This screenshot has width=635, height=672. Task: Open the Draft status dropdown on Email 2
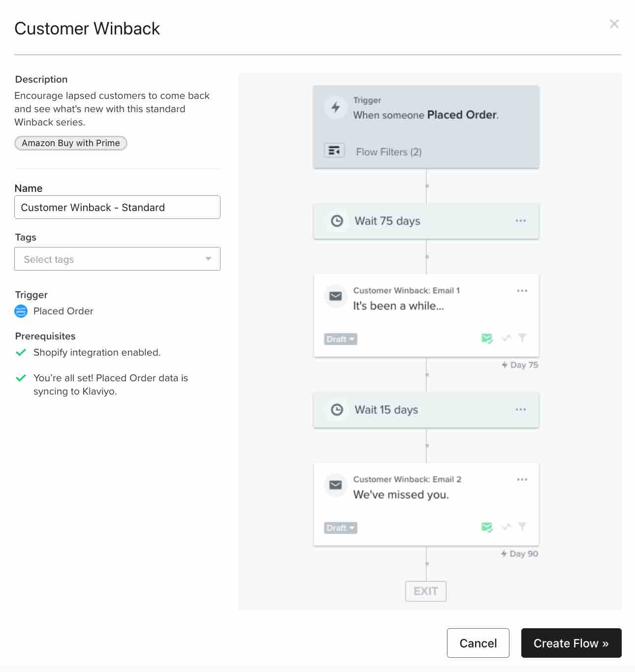[340, 527]
